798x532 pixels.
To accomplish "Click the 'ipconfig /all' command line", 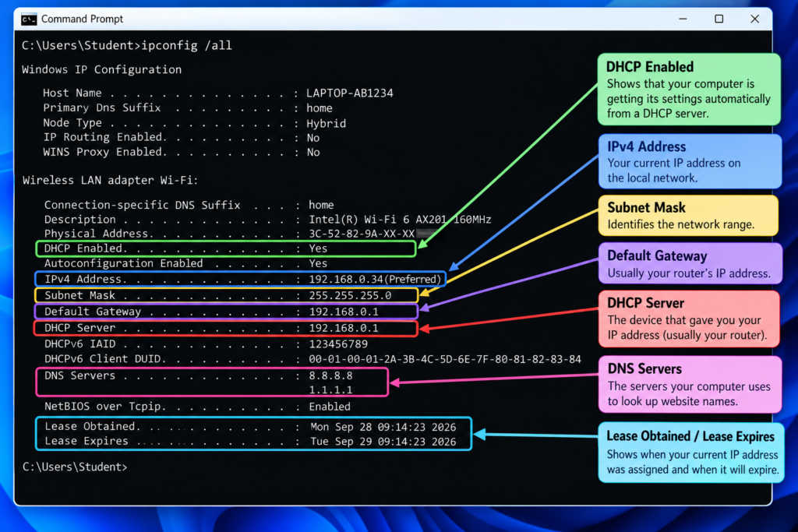I will 127,45.
